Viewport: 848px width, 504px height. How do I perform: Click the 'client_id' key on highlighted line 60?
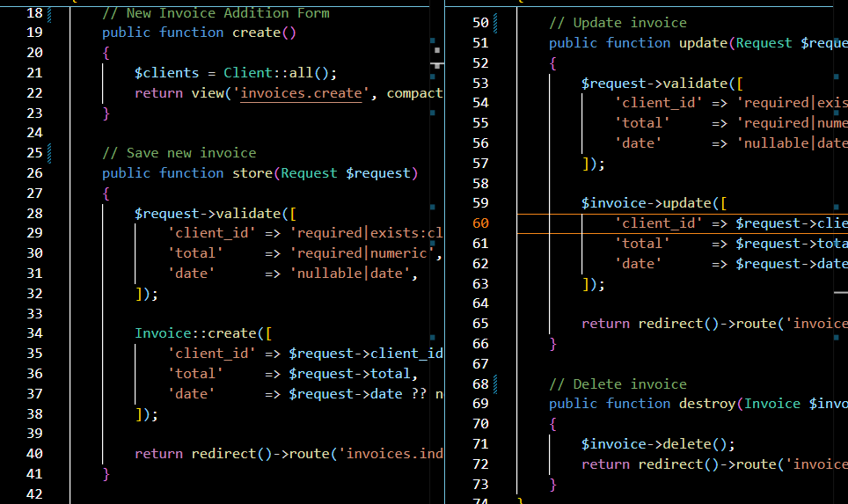tap(658, 223)
